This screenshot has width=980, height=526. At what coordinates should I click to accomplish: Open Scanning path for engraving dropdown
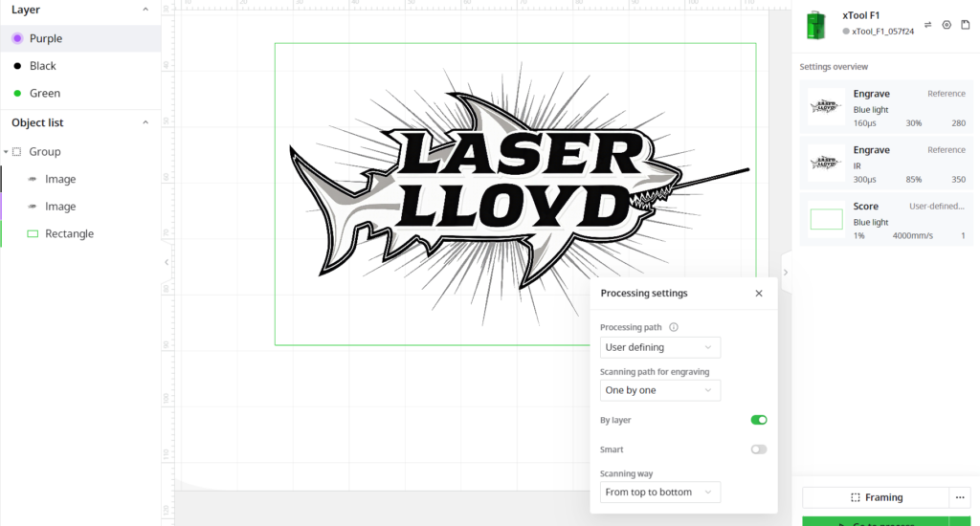(660, 390)
